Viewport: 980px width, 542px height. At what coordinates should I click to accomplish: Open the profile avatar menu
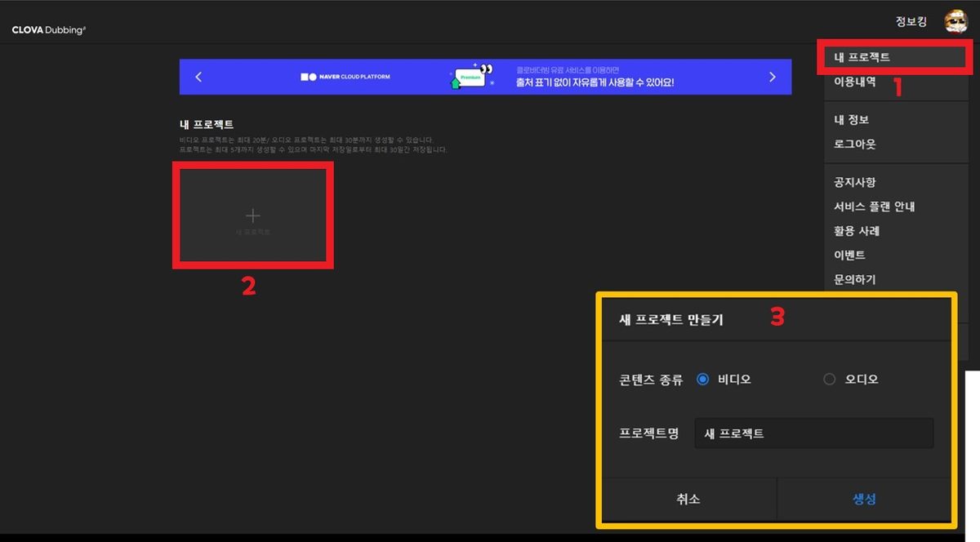[955, 22]
